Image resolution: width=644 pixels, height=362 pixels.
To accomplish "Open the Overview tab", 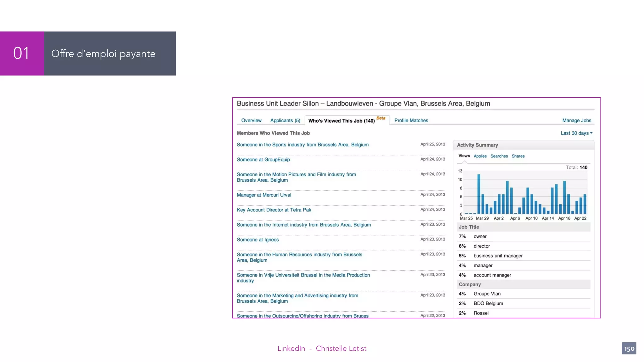I will (x=251, y=120).
